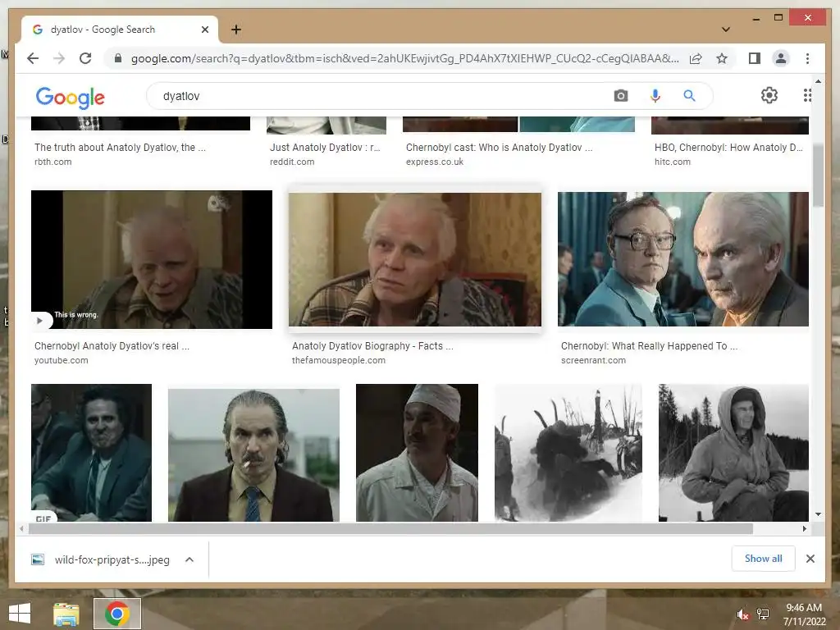The width and height of the screenshot is (840, 630).
Task: Bookmark this page with the star
Action: point(722,58)
